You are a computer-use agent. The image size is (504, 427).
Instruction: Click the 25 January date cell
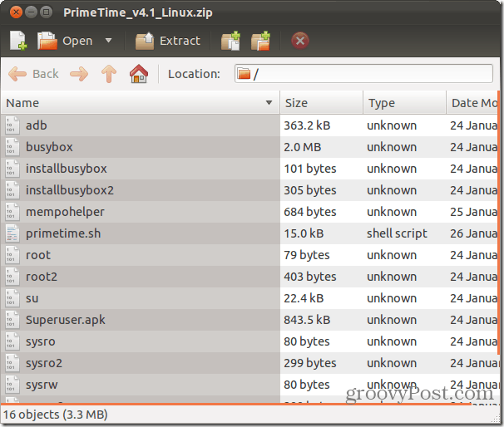coord(473,212)
